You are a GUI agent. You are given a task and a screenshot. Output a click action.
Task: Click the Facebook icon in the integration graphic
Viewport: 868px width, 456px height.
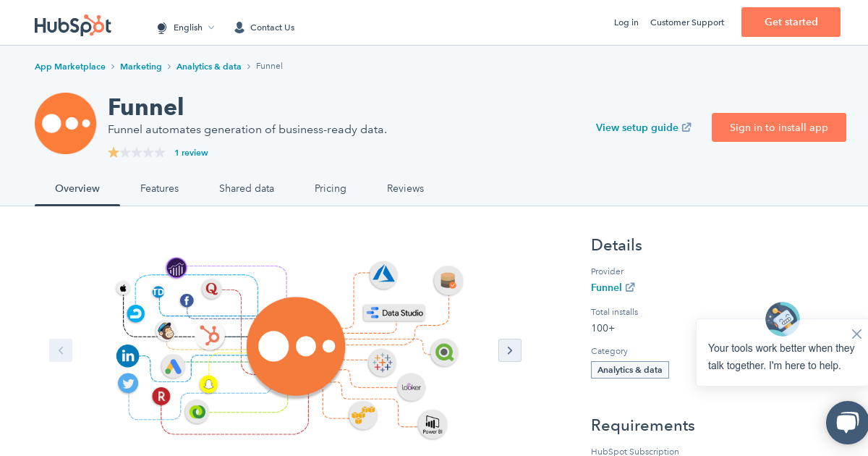point(186,301)
